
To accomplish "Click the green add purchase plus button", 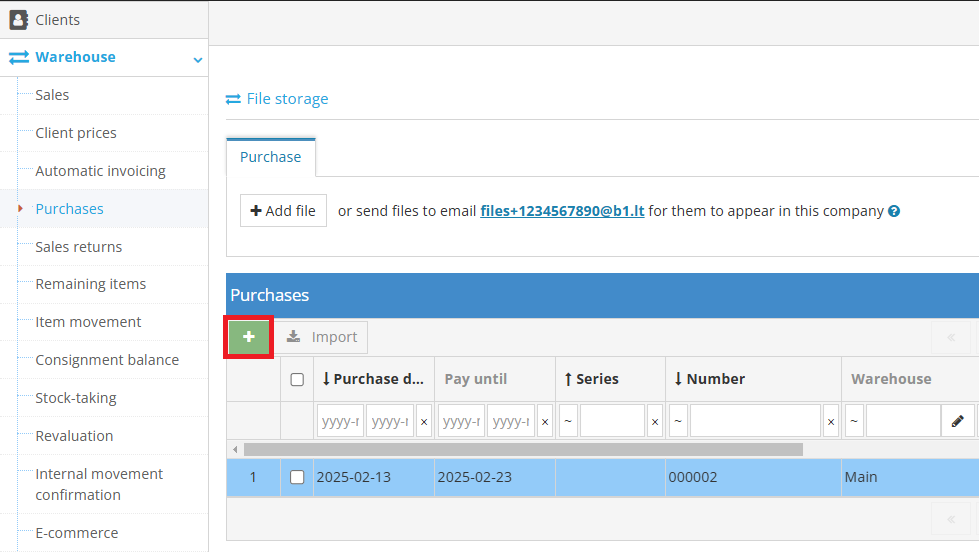I will tap(249, 337).
